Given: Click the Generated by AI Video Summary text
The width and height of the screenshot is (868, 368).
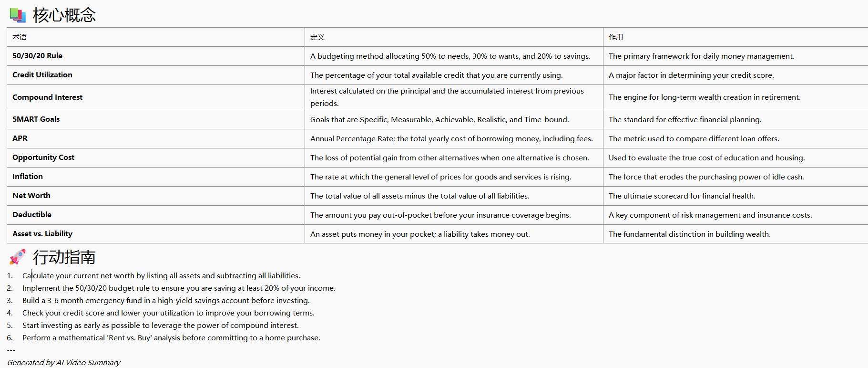Looking at the screenshot, I should coord(63,363).
